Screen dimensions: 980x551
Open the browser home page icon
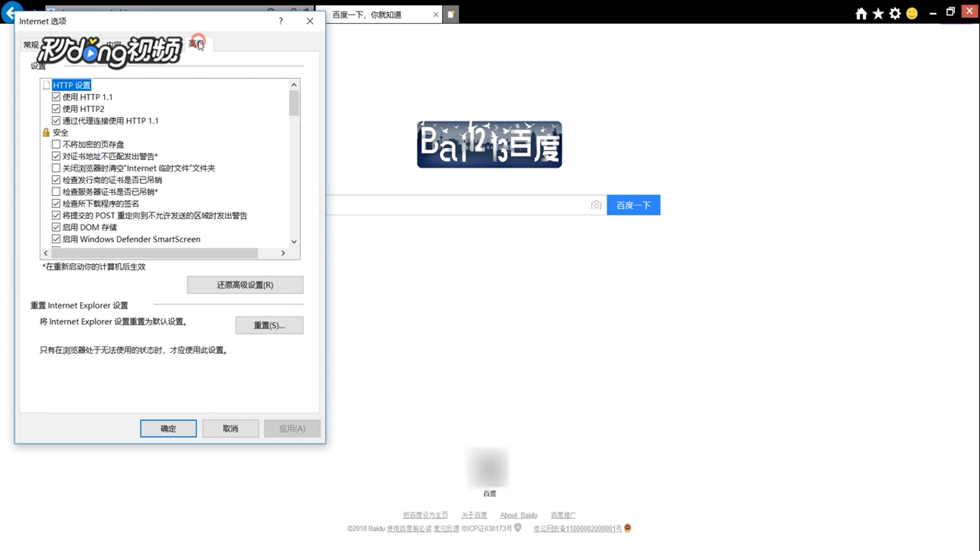click(861, 14)
